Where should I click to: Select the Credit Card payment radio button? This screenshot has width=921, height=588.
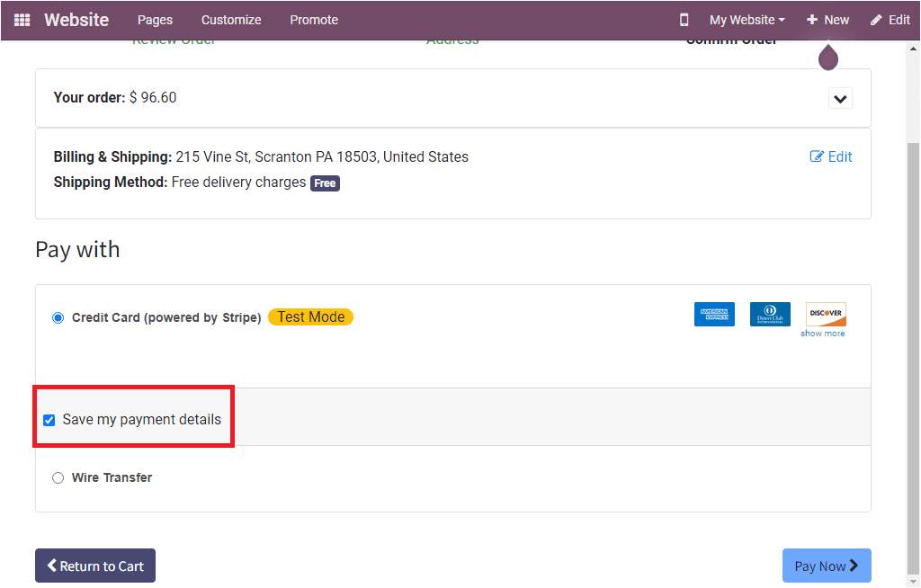[58, 317]
